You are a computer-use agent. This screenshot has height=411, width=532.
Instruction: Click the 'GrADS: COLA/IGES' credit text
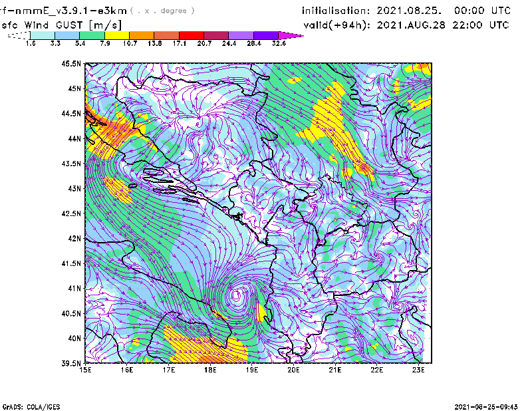tap(31, 407)
